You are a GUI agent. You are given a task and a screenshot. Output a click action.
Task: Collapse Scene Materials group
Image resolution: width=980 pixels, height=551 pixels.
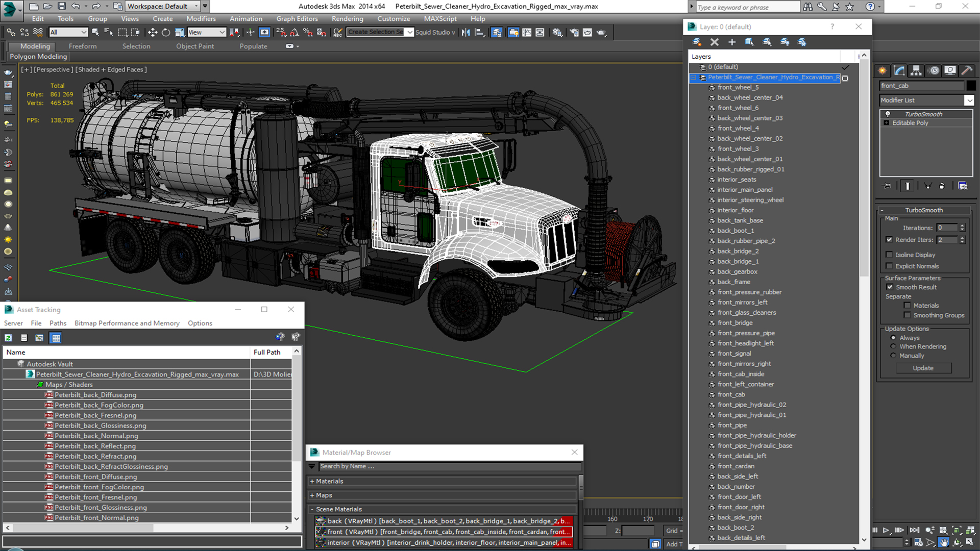(x=312, y=509)
